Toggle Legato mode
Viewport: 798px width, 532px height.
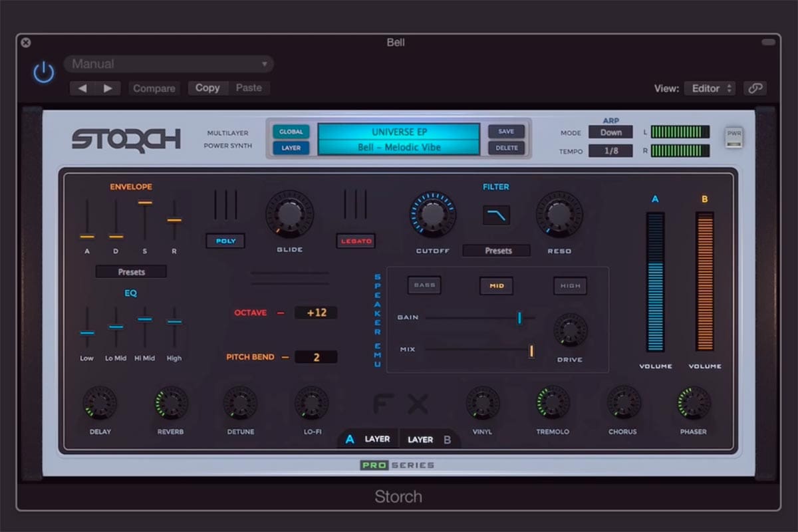click(356, 241)
